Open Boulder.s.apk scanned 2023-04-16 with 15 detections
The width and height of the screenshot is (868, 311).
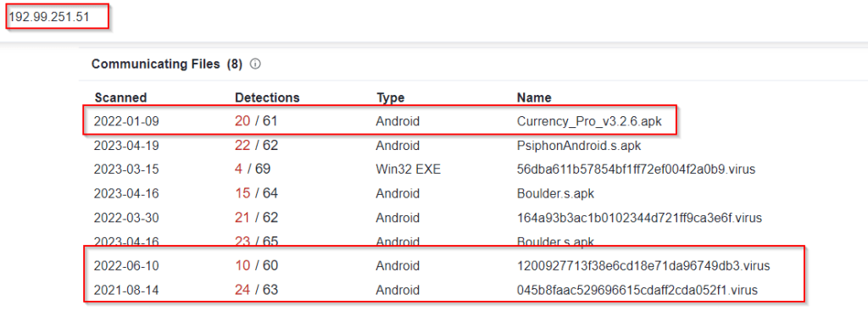tap(555, 194)
